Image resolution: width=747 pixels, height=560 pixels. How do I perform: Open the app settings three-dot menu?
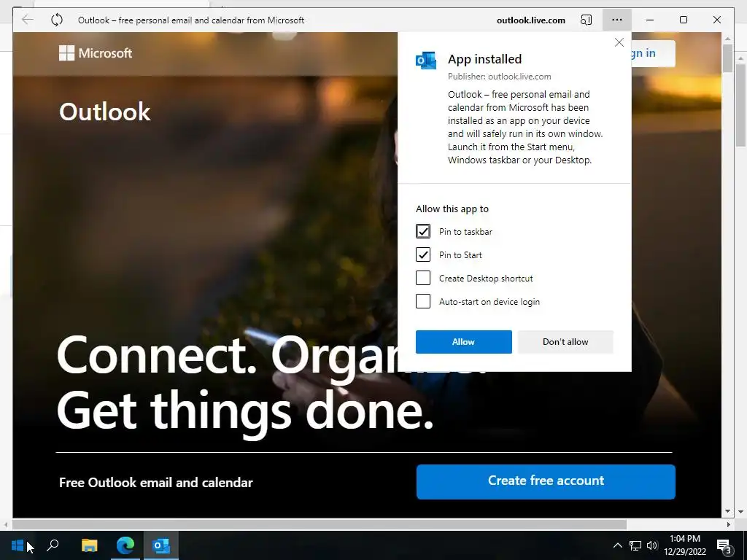tap(617, 20)
